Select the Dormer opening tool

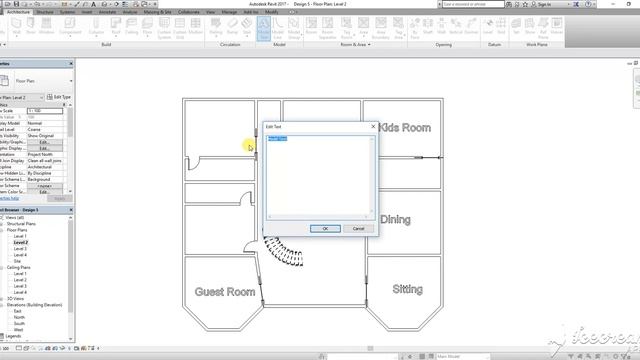point(471,27)
